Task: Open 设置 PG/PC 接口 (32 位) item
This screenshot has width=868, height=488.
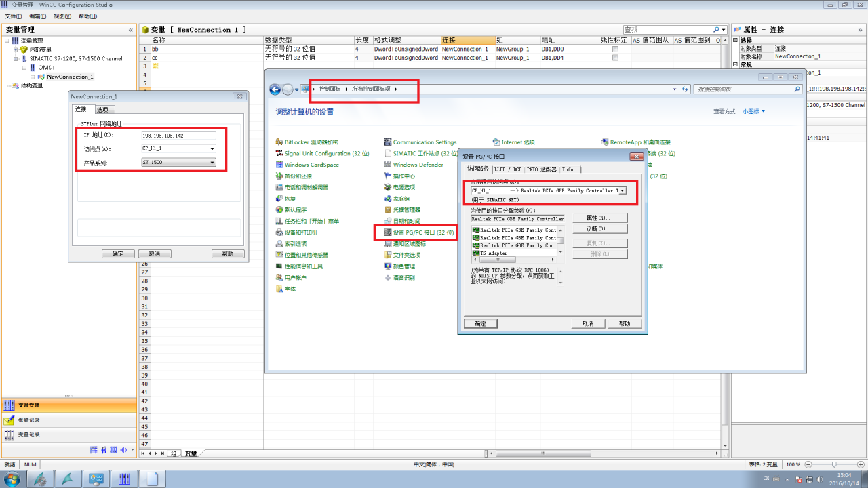Action: pyautogui.click(x=418, y=232)
